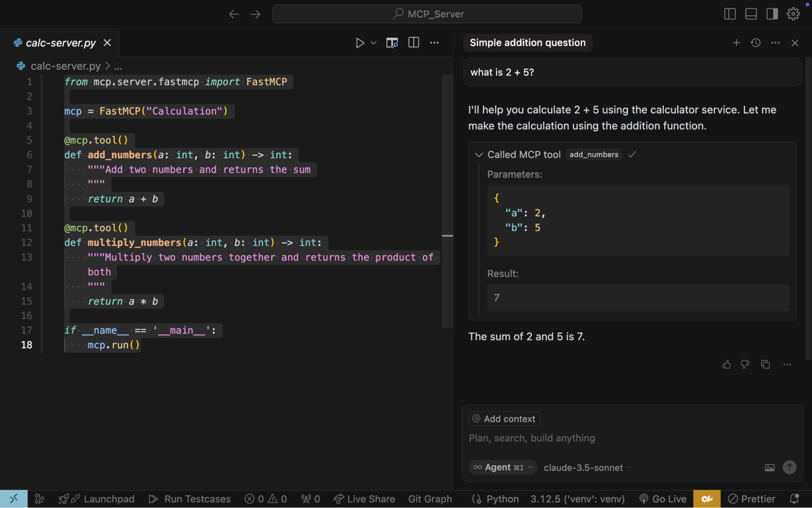Select Simple addition question chat tab

click(527, 43)
